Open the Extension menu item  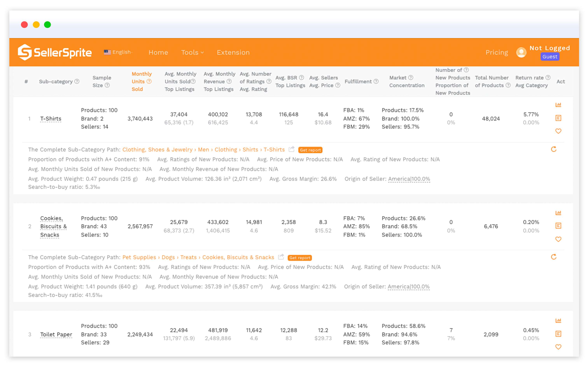tap(233, 52)
